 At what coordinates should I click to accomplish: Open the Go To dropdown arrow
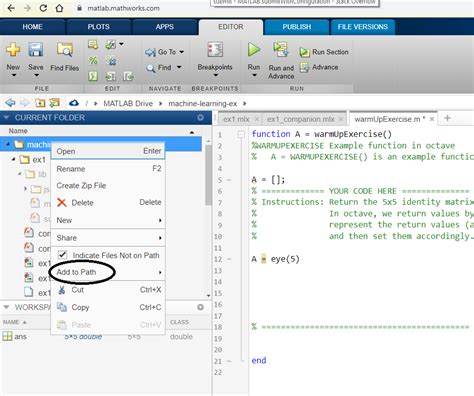[x=182, y=52]
